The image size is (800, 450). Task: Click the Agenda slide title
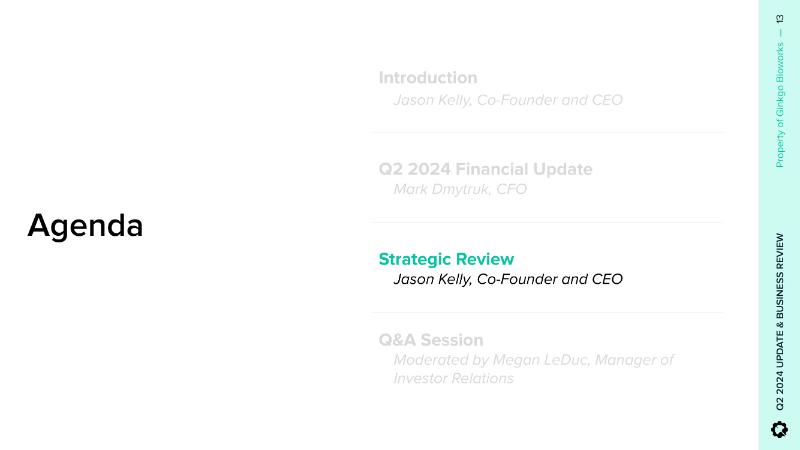click(x=85, y=226)
